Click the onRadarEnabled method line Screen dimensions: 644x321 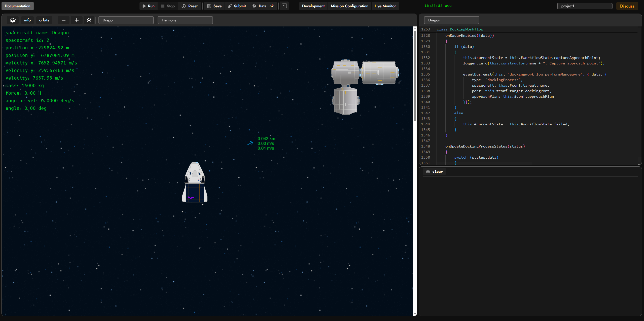(470, 35)
